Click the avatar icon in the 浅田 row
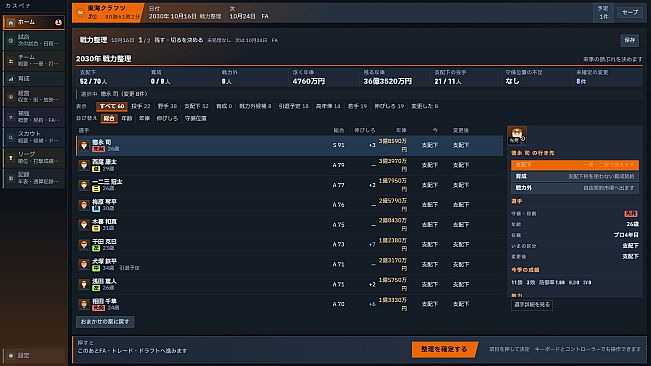Viewport: 651px width, 366px height. [84, 285]
